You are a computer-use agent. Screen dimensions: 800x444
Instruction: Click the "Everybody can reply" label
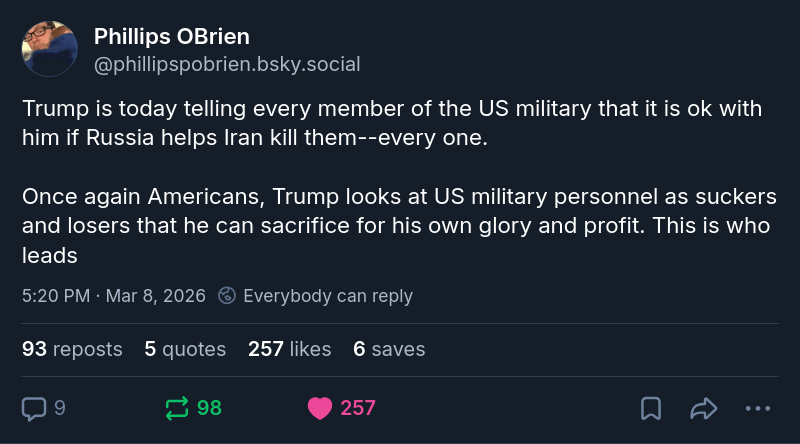[328, 296]
